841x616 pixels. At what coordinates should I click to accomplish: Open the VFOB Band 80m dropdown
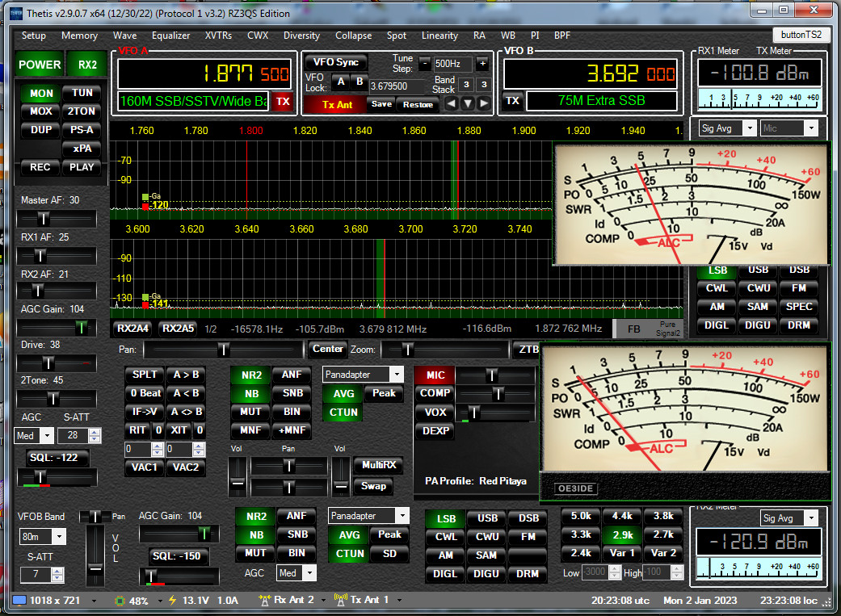59,536
